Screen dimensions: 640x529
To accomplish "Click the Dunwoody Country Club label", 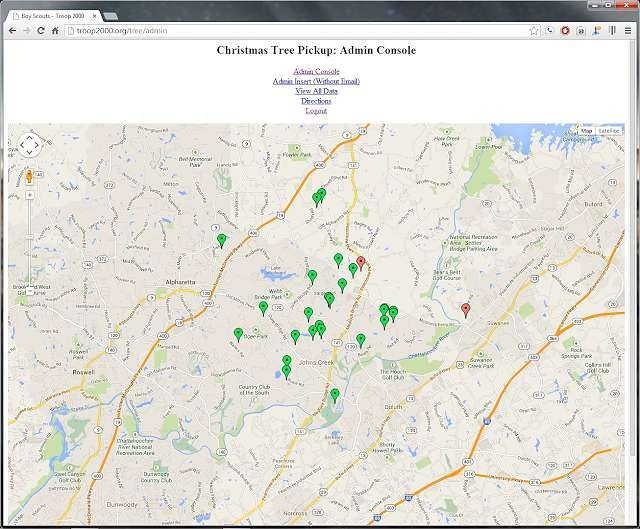I will click(156, 477).
